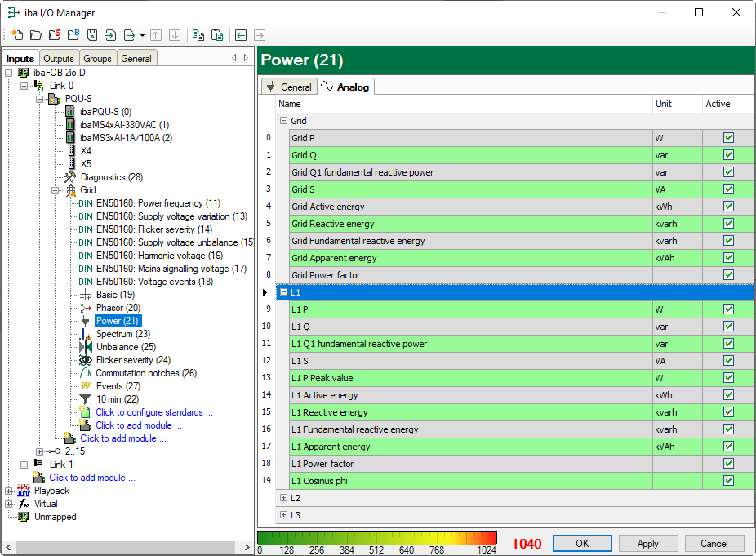The image size is (756, 556).
Task: Click the signal usage color gradient bar
Action: pyautogui.click(x=376, y=538)
